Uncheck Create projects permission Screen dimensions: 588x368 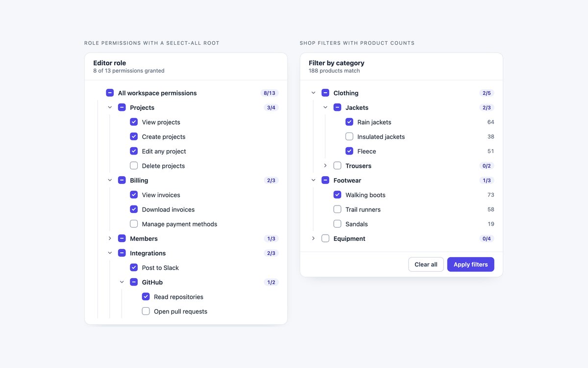click(x=134, y=136)
